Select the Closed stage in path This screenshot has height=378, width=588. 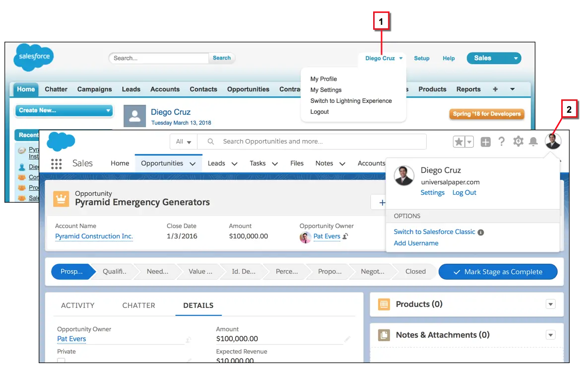click(415, 272)
